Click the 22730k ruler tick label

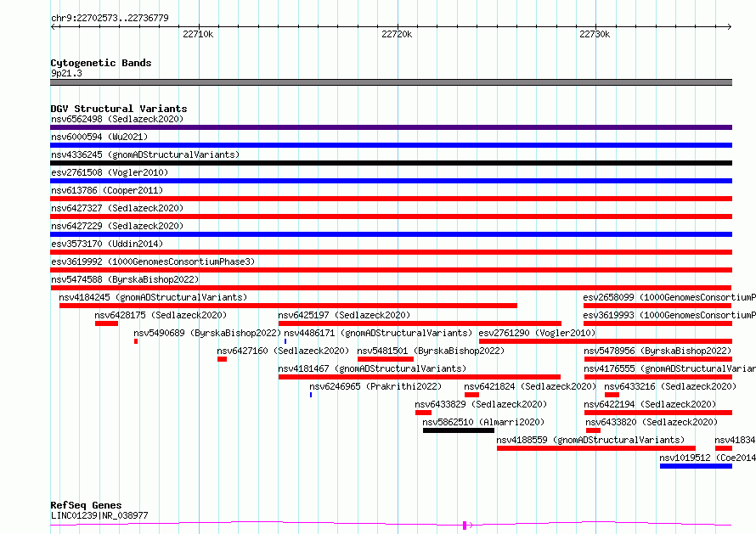point(595,34)
